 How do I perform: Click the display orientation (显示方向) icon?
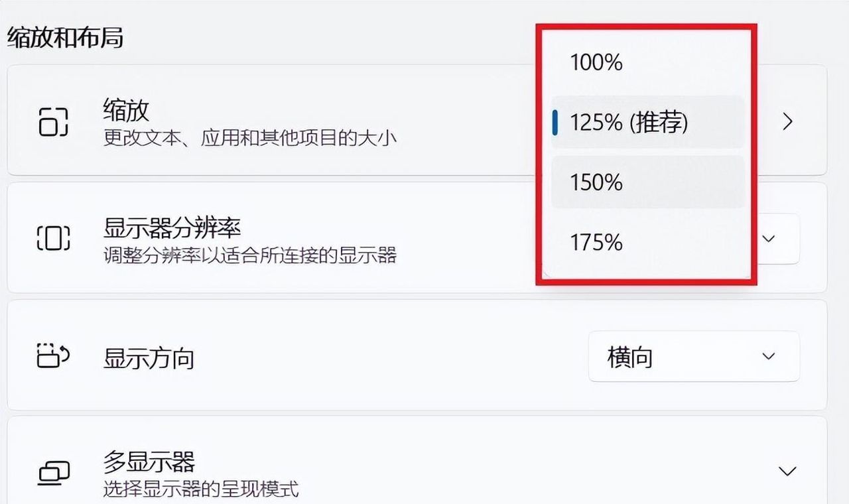point(53,356)
